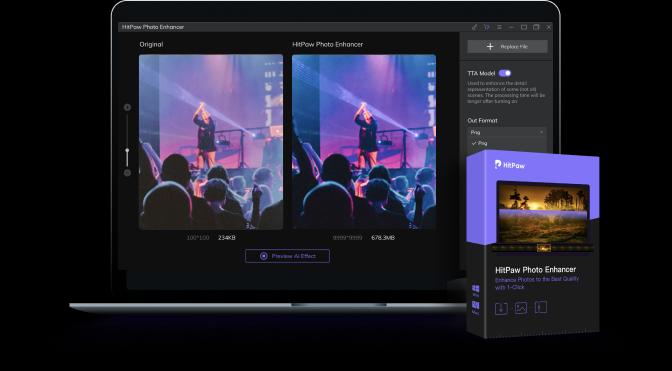The height and width of the screenshot is (371, 672).
Task: Click the 234KB file size text
Action: pos(227,238)
